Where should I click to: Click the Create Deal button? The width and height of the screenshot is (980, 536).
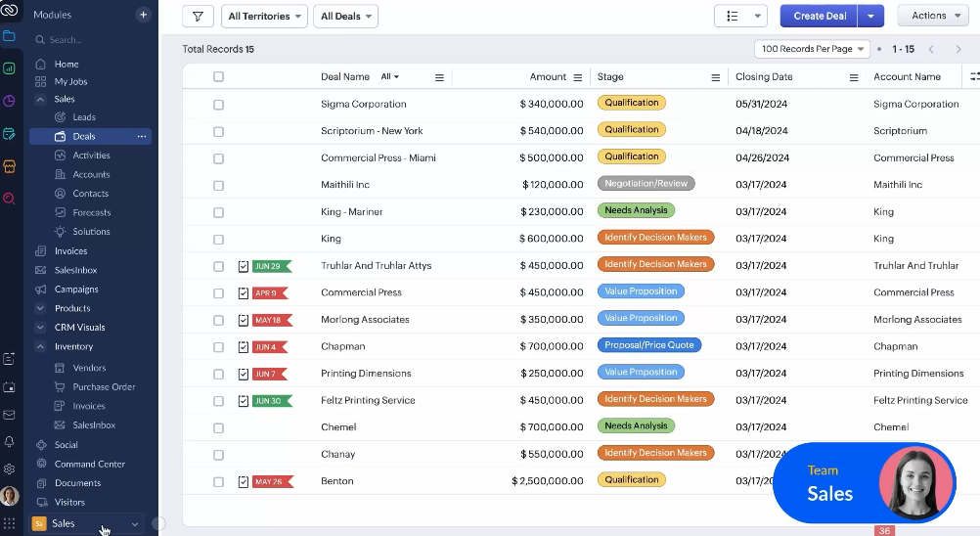(820, 17)
